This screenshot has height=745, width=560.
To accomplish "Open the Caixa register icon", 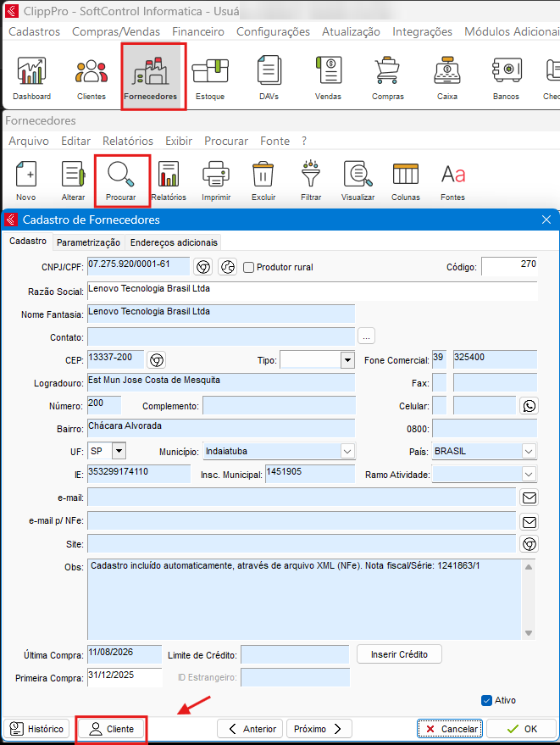I will click(x=447, y=78).
